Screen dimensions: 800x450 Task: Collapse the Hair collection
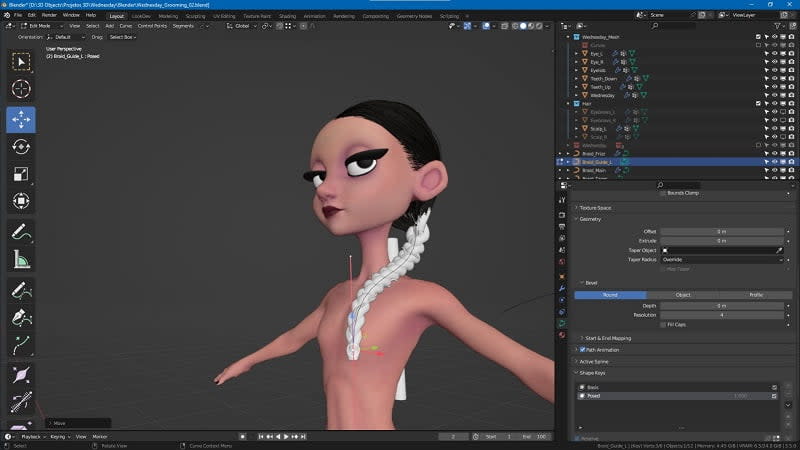pyautogui.click(x=568, y=104)
